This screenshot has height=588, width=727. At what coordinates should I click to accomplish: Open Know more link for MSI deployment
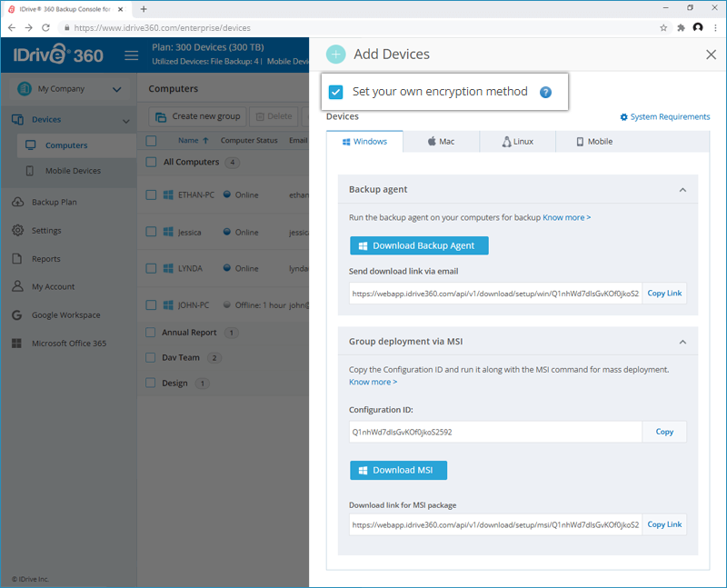pyautogui.click(x=373, y=382)
